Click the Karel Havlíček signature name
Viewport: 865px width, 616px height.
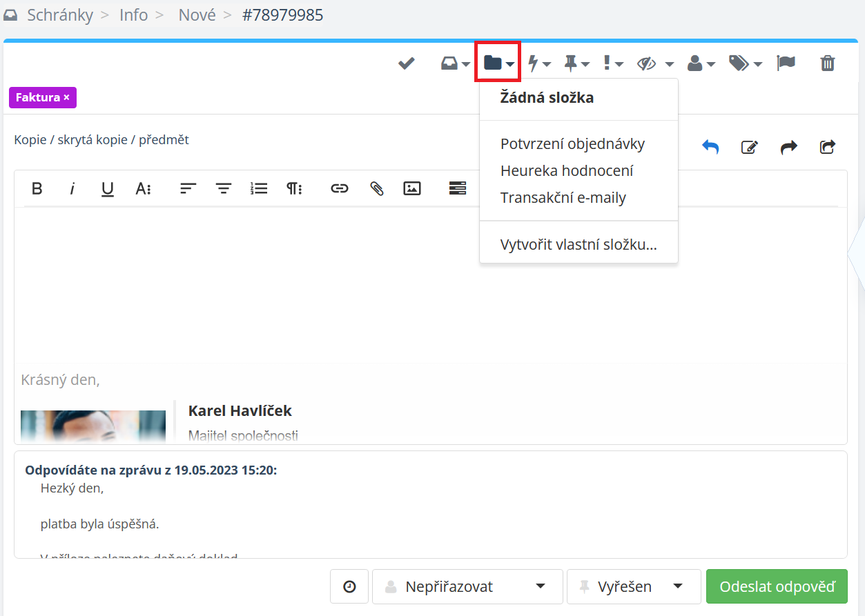coord(240,411)
